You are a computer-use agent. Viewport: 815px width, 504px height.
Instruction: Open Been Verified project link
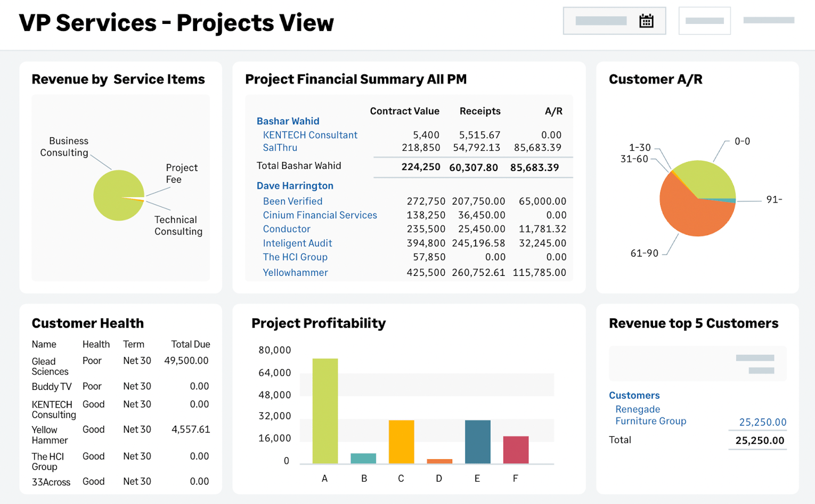[x=292, y=201]
